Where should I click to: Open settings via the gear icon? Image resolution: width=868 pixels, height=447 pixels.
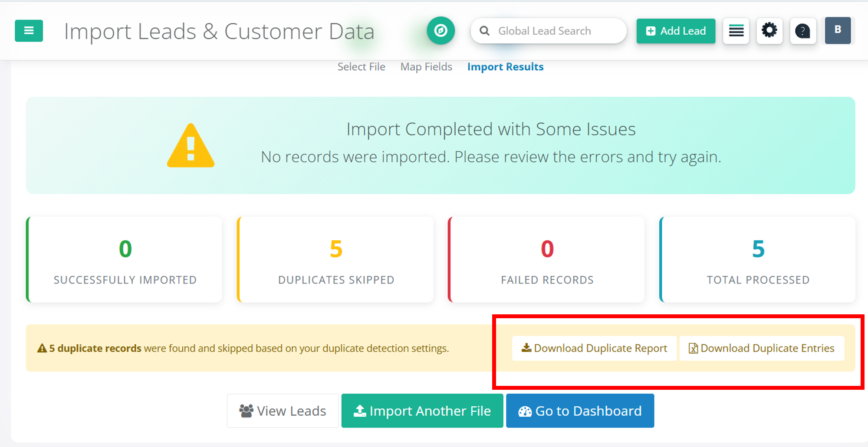coord(769,31)
